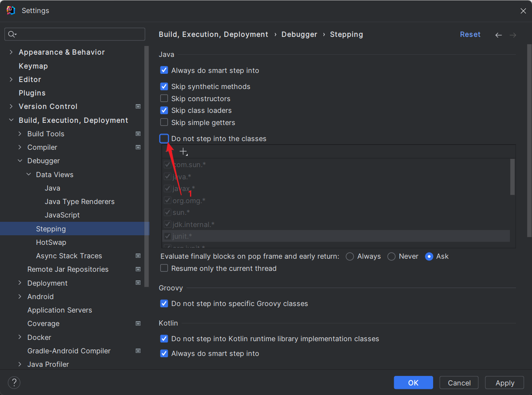Viewport: 532px width, 395px height.
Task: Expand the Appearance & Behavior section
Action: pyautogui.click(x=11, y=52)
